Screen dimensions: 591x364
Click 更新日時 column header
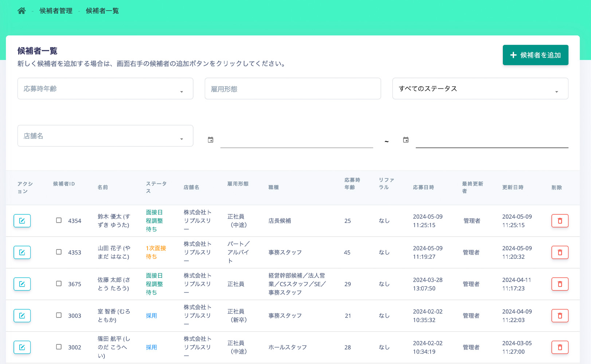pyautogui.click(x=513, y=187)
